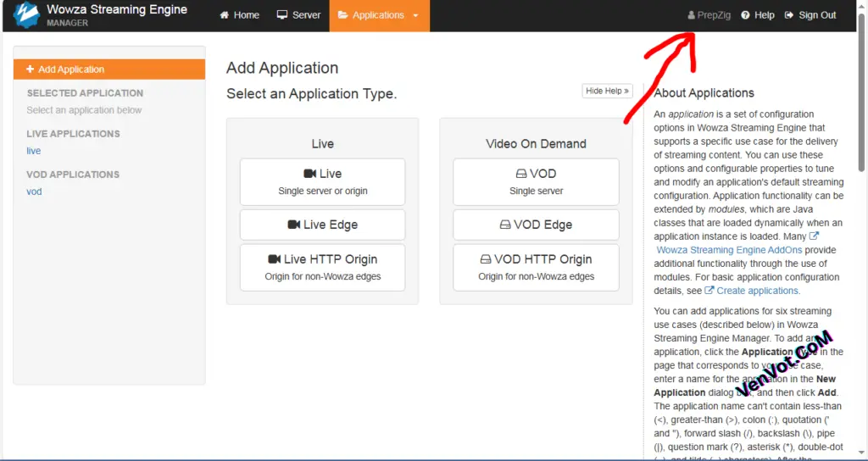Select the live application in sidebar

click(34, 151)
